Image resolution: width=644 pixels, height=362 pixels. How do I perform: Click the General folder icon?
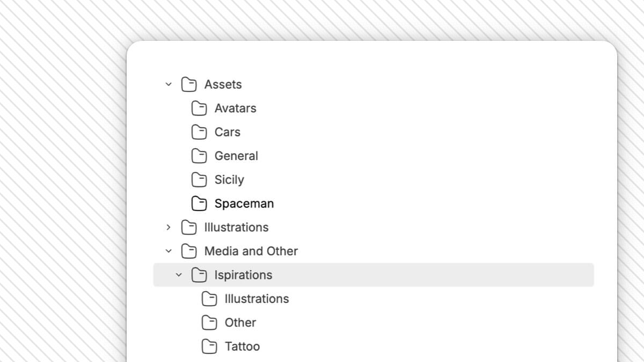pyautogui.click(x=199, y=156)
